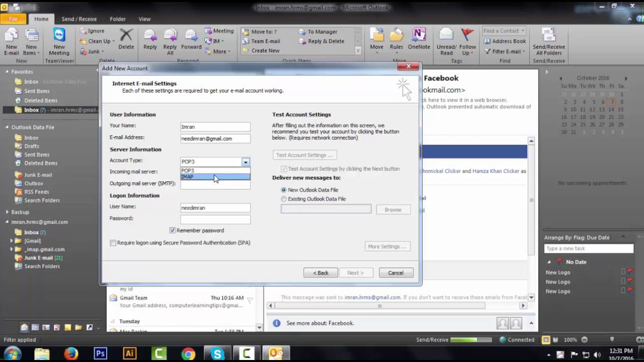This screenshot has width=644, height=362.
Task: Choose POP3 from the account type list
Action: (x=215, y=170)
